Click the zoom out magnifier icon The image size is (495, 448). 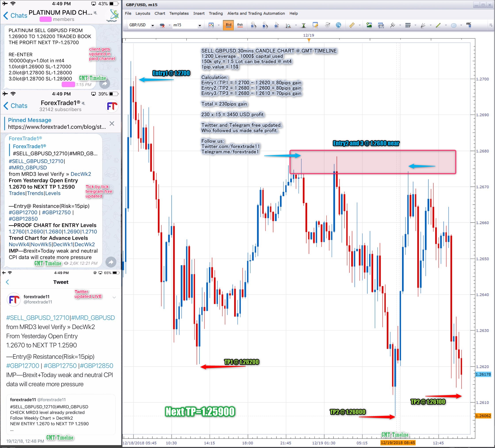coord(265,25)
